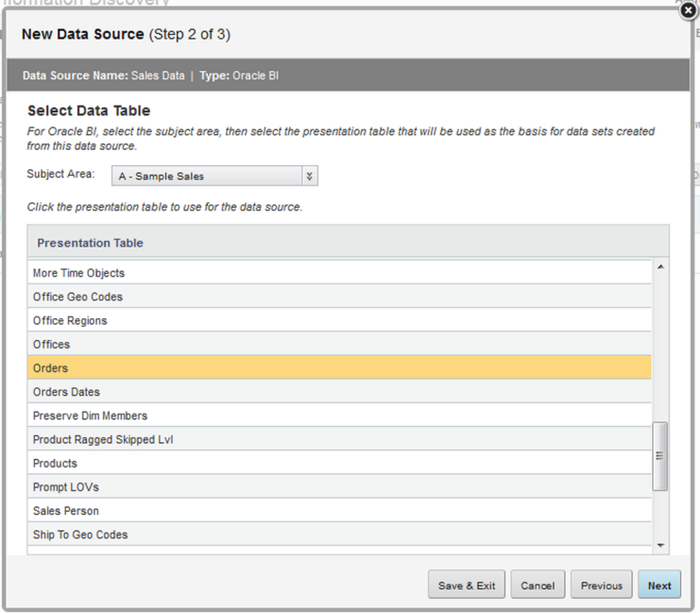Select the highlighted Orders table
The image size is (700, 613).
339,367
